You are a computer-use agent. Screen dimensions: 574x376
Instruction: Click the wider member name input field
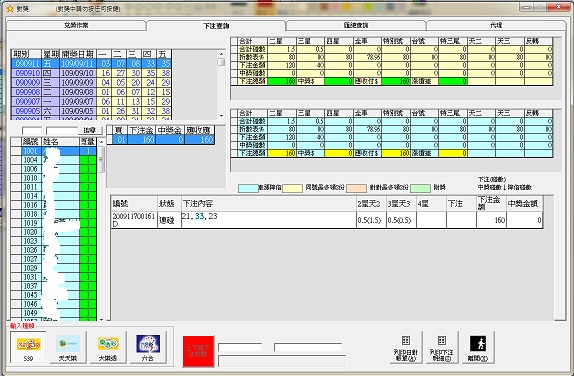click(x=62, y=131)
